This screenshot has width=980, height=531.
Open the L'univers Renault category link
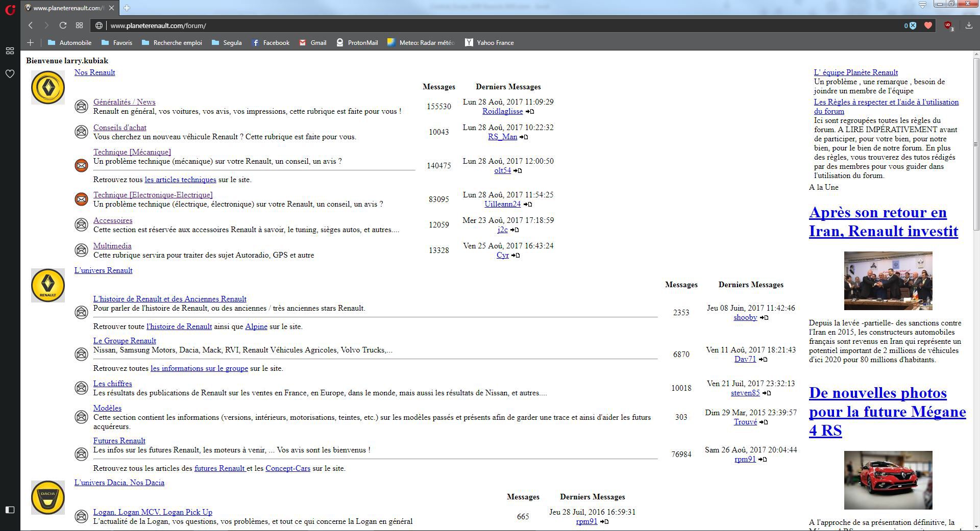pos(103,270)
